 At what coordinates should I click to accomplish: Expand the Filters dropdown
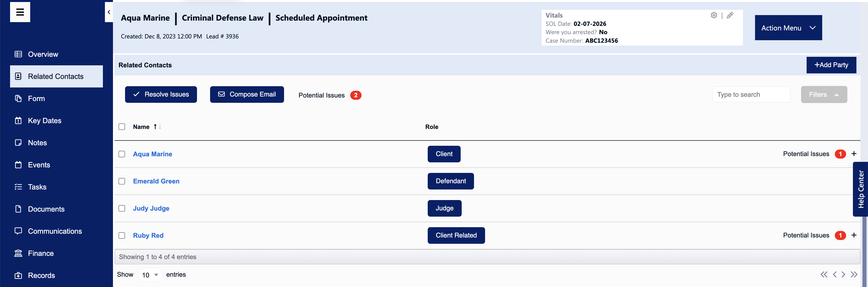point(824,94)
